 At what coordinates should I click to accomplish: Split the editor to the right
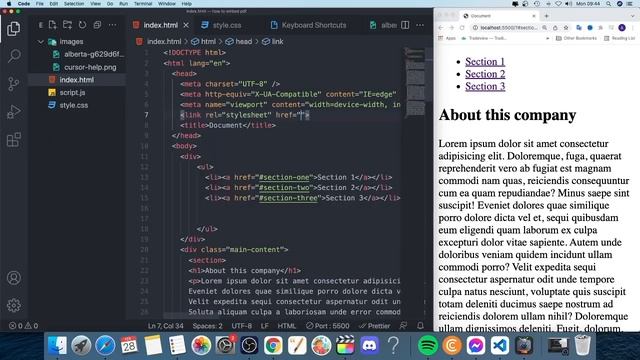[x=405, y=25]
